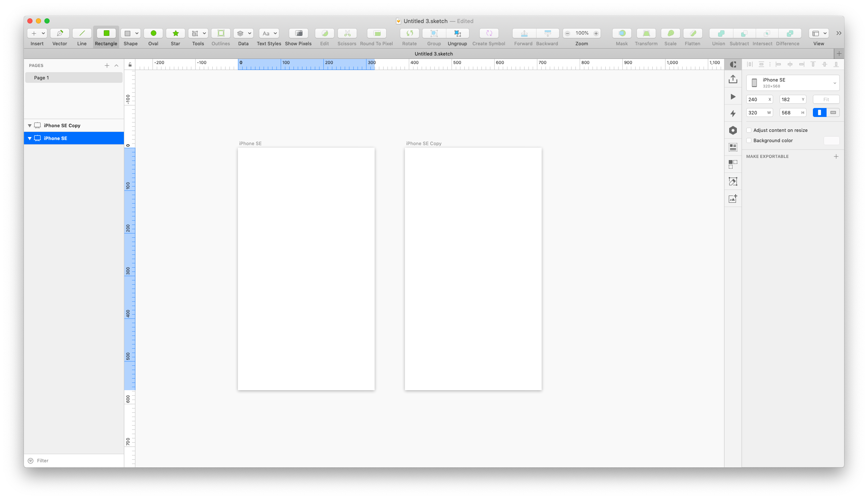
Task: Open the Insert dropdown menu
Action: pos(37,33)
